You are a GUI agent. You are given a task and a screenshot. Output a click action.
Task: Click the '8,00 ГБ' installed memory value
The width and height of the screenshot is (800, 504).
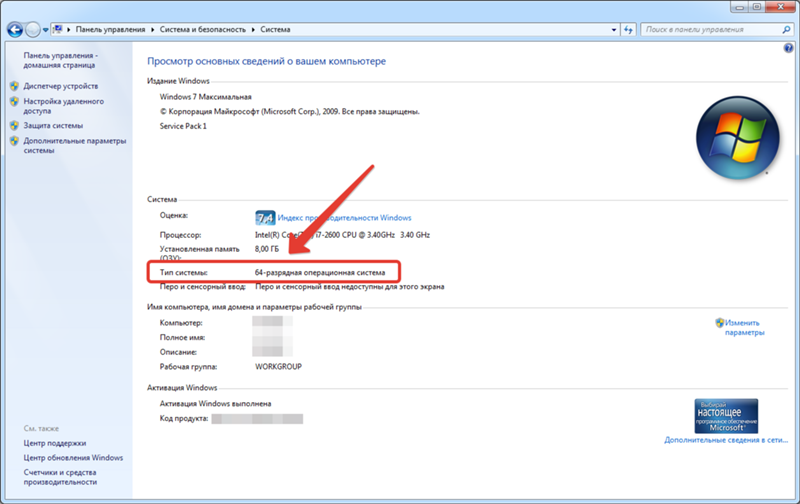pos(267,249)
